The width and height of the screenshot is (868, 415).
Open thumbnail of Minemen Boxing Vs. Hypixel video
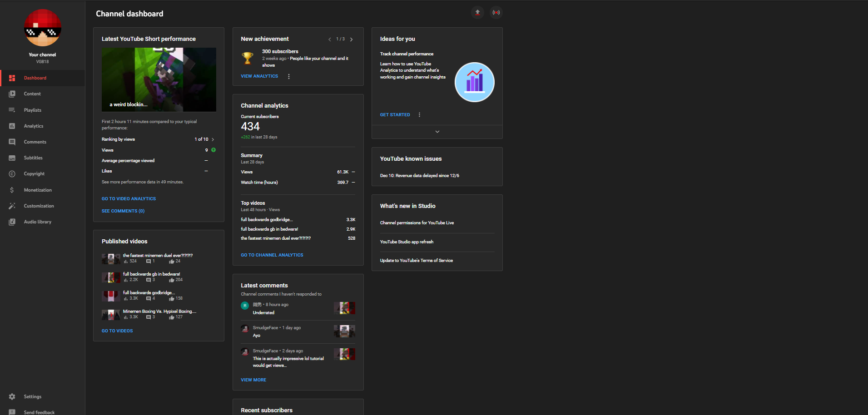click(x=111, y=315)
